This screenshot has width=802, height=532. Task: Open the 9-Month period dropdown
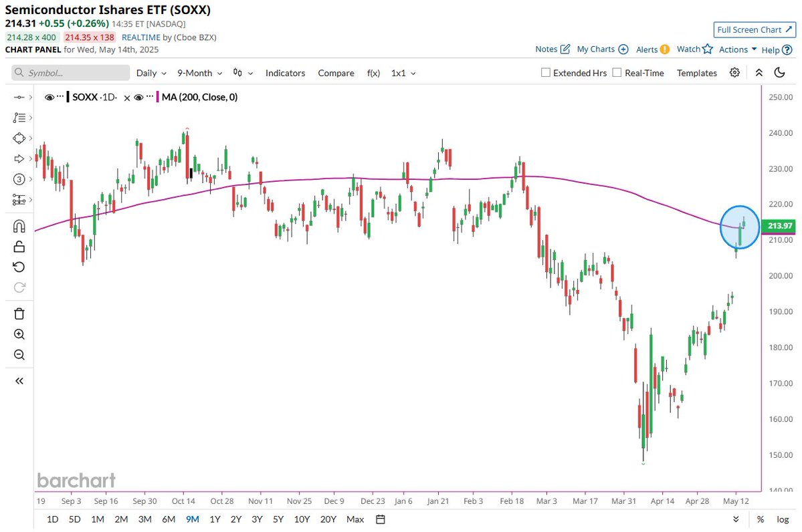click(x=199, y=73)
